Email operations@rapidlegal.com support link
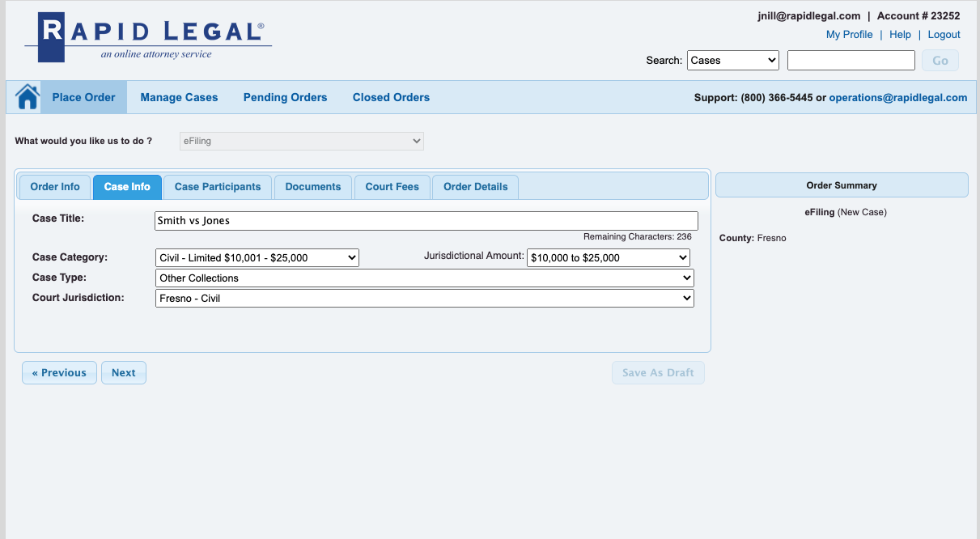Screen dimensions: 980x539 point(898,98)
